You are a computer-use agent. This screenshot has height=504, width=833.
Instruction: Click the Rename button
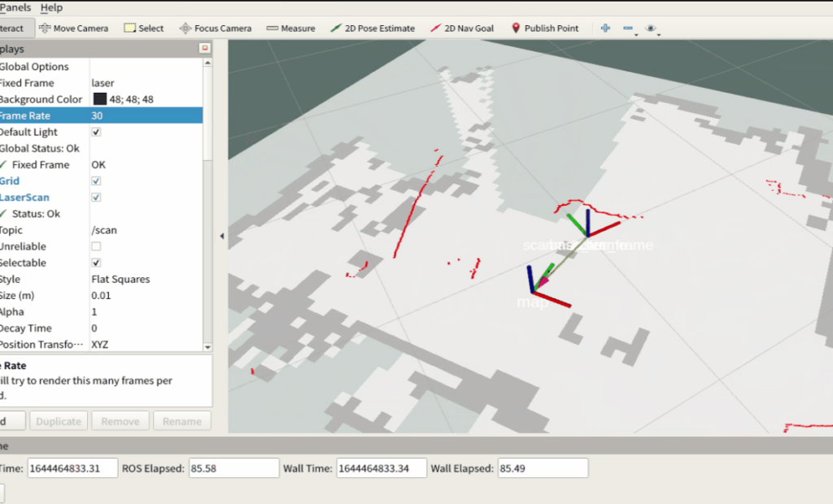(181, 421)
